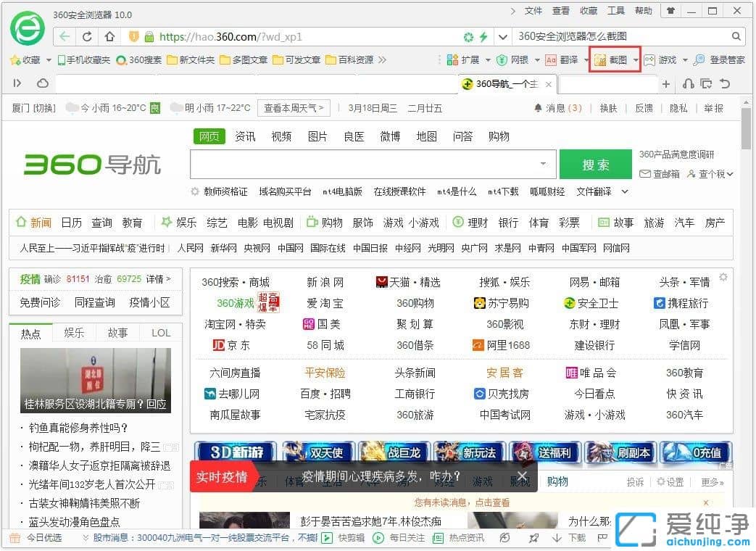Expand the 查个税 dropdown

(730, 174)
